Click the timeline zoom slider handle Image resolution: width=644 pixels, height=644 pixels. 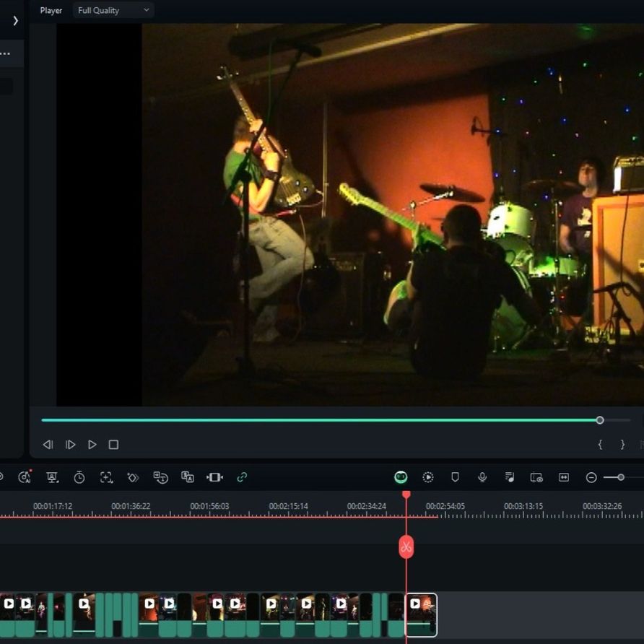coord(621,477)
